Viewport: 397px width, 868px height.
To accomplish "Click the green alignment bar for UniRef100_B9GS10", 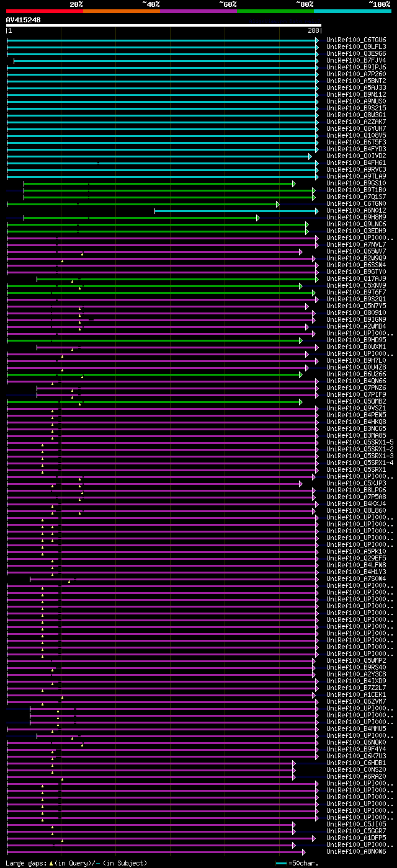I will tap(159, 184).
